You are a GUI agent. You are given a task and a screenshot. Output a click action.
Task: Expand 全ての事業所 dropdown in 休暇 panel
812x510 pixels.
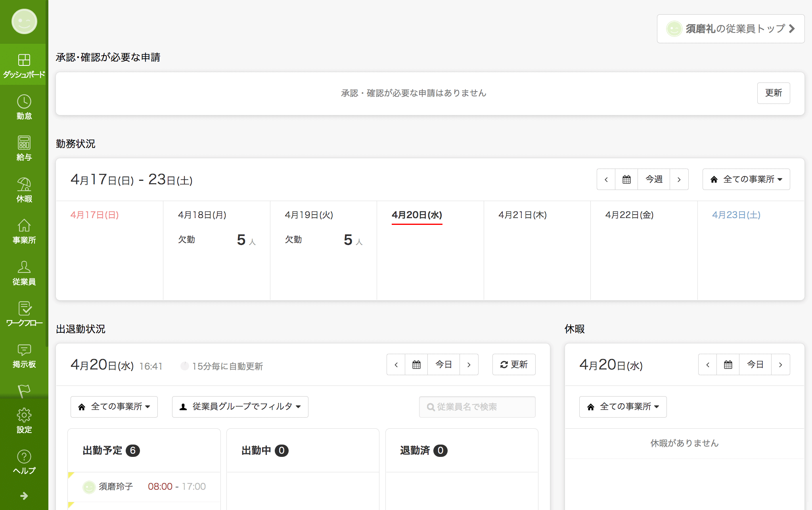click(x=622, y=406)
